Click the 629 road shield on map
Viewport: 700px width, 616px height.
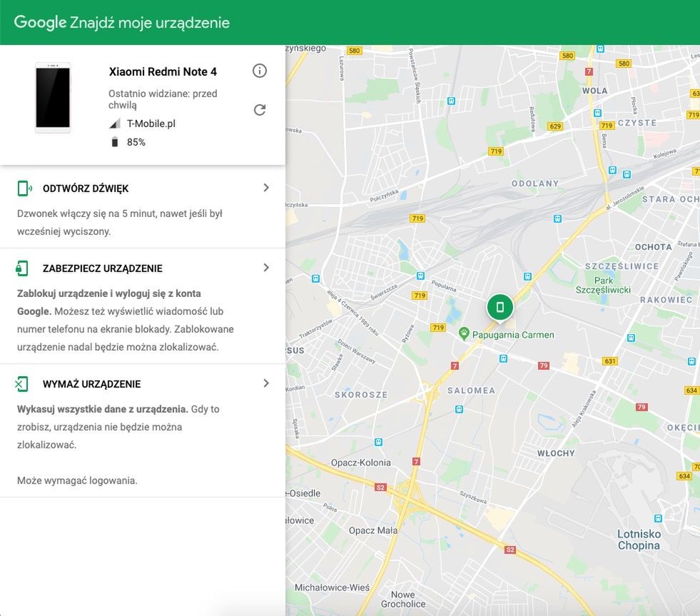(555, 126)
